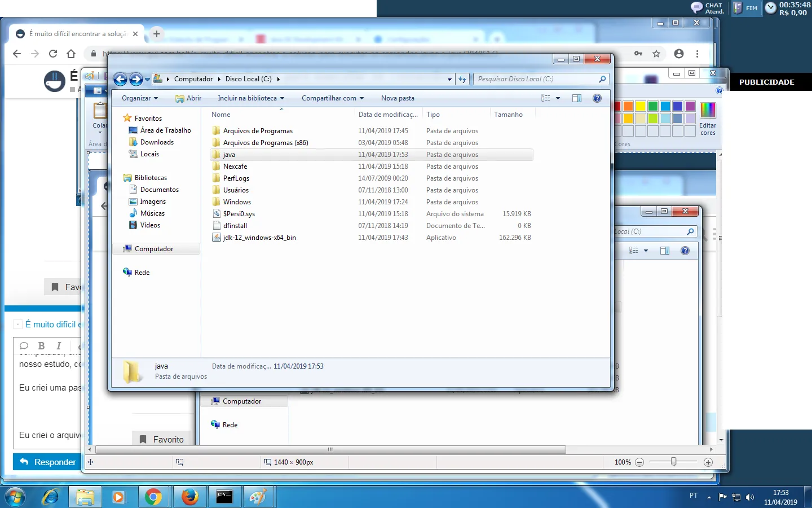Click the Explorer forward navigation arrow
This screenshot has width=812, height=508.
[x=136, y=80]
